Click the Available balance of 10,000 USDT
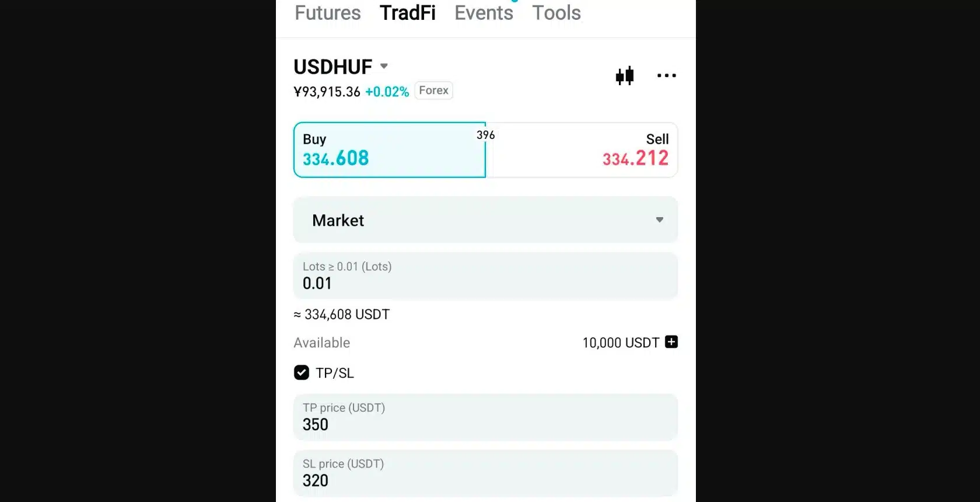This screenshot has width=980, height=502. 620,343
